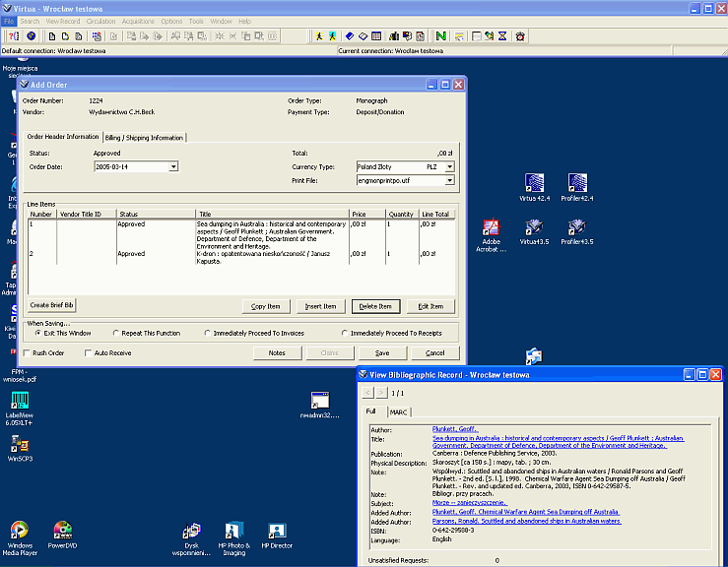Open WinSCP3 desktop icon

click(x=20, y=448)
